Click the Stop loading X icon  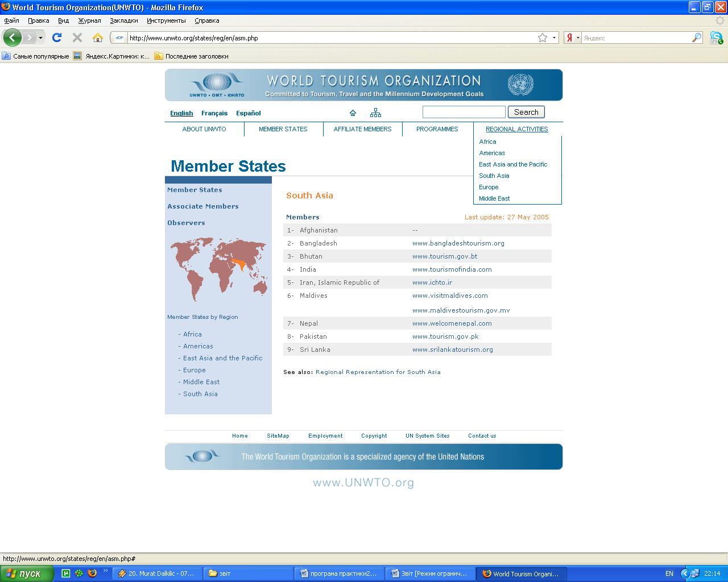pyautogui.click(x=77, y=38)
